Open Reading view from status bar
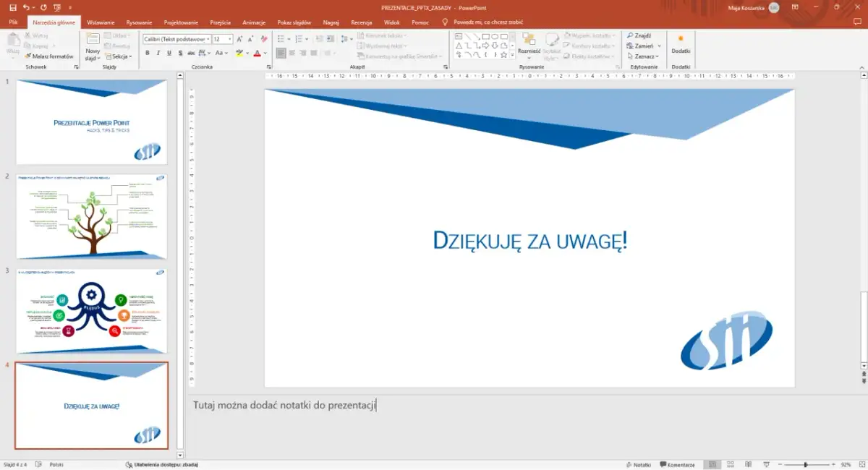The width and height of the screenshot is (868, 470). pyautogui.click(x=748, y=464)
